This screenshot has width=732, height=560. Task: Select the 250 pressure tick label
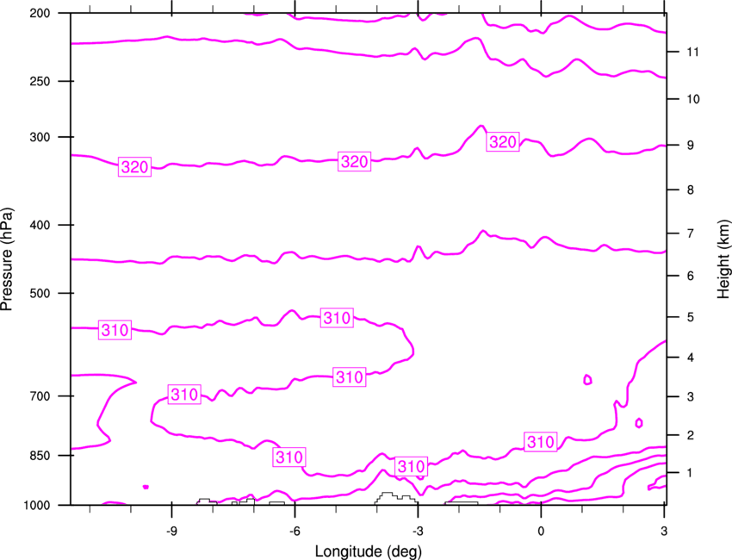40,81
